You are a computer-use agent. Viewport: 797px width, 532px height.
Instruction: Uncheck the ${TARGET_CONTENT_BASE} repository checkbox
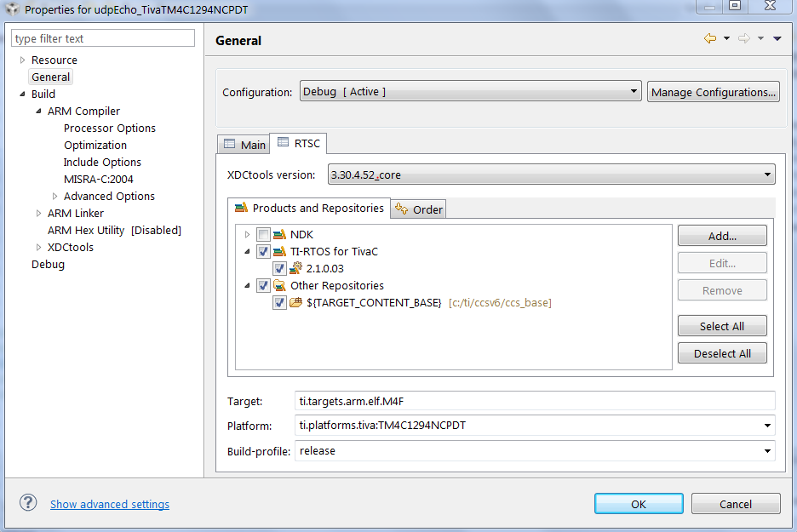pyautogui.click(x=279, y=303)
